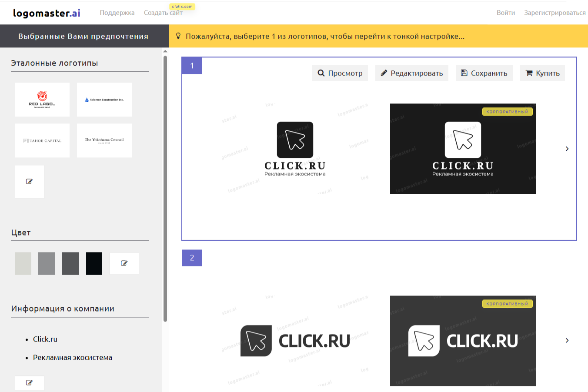Click the Редактировать edit button
The image size is (588, 392).
pyautogui.click(x=412, y=73)
